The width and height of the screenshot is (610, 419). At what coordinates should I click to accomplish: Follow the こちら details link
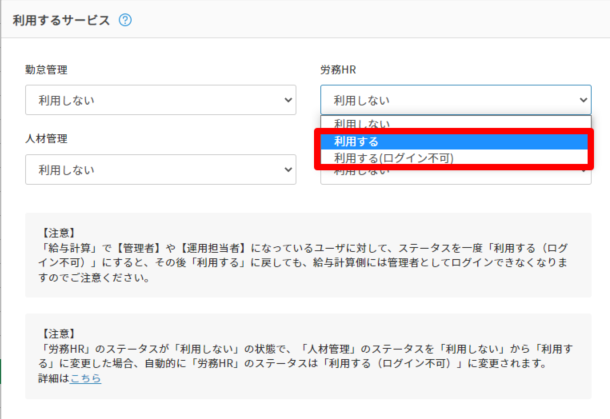pos(85,378)
